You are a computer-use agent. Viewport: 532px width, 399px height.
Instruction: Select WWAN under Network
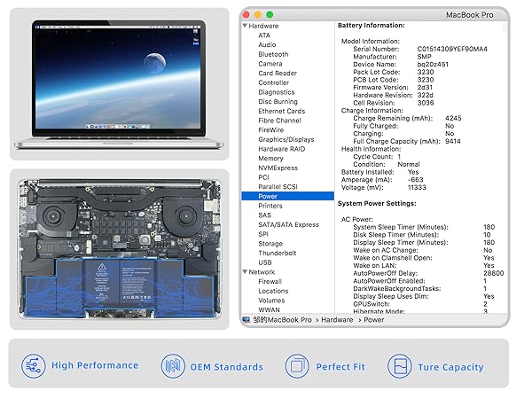[269, 309]
